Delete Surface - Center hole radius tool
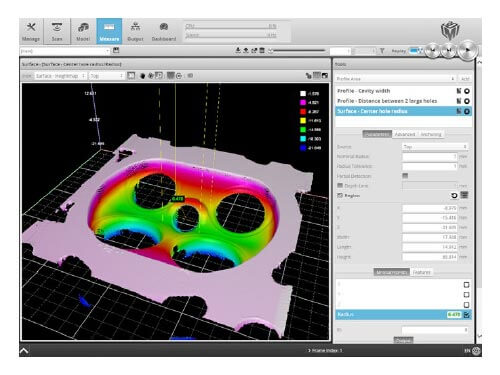 pos(467,111)
